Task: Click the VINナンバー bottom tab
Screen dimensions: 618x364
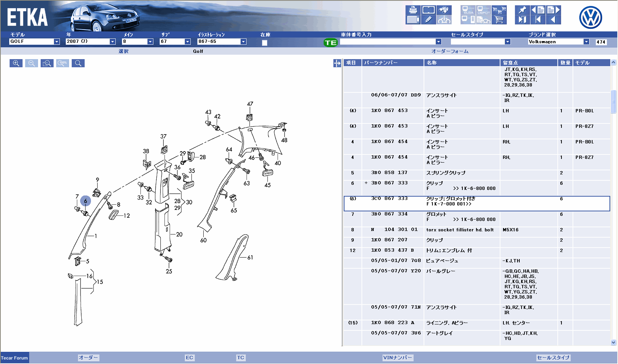Action: point(398,358)
